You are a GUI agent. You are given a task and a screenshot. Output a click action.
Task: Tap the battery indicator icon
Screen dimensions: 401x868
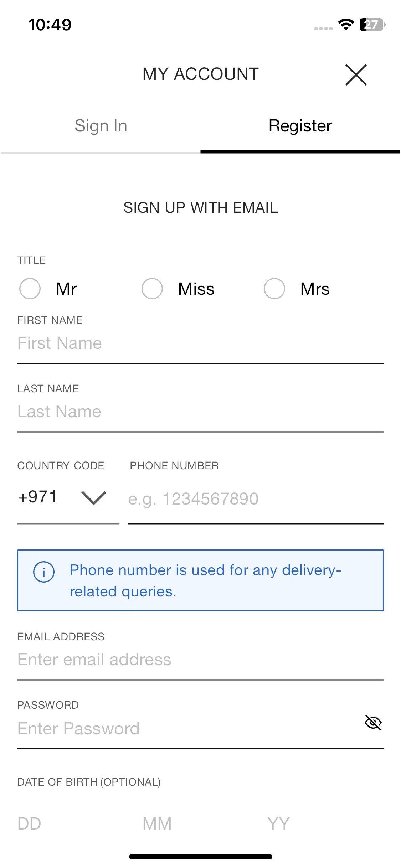[x=372, y=25]
